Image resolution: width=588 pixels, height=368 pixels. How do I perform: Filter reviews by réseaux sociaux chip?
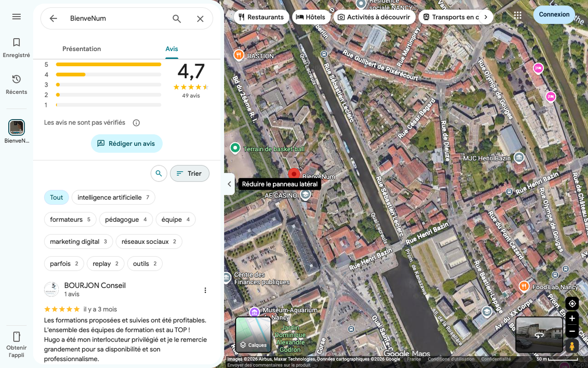(149, 241)
